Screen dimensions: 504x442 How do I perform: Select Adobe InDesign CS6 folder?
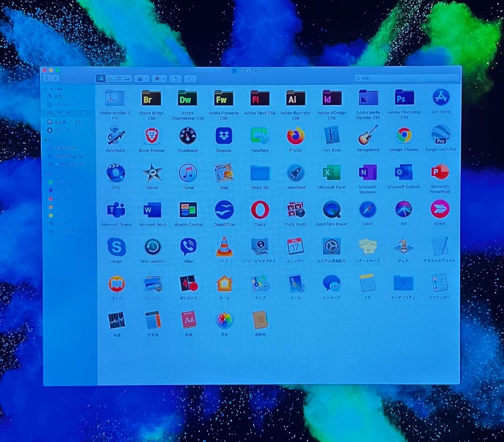332,97
